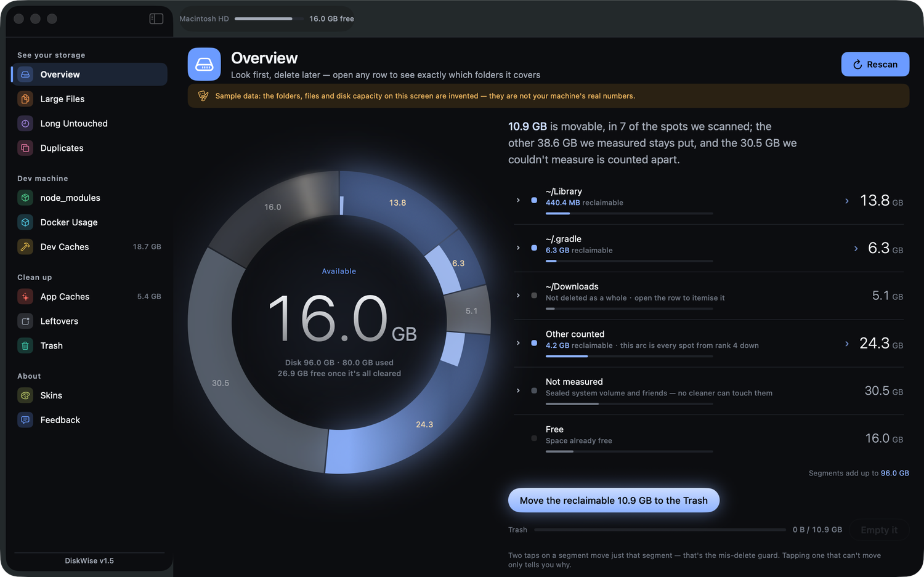Open Docker Usage section
This screenshot has width=924, height=577.
[89, 222]
